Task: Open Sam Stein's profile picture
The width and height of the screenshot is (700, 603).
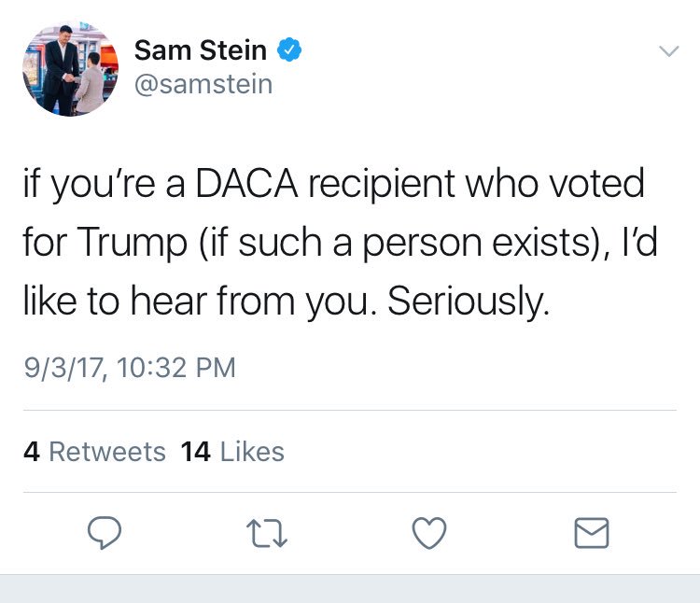Action: (70, 71)
